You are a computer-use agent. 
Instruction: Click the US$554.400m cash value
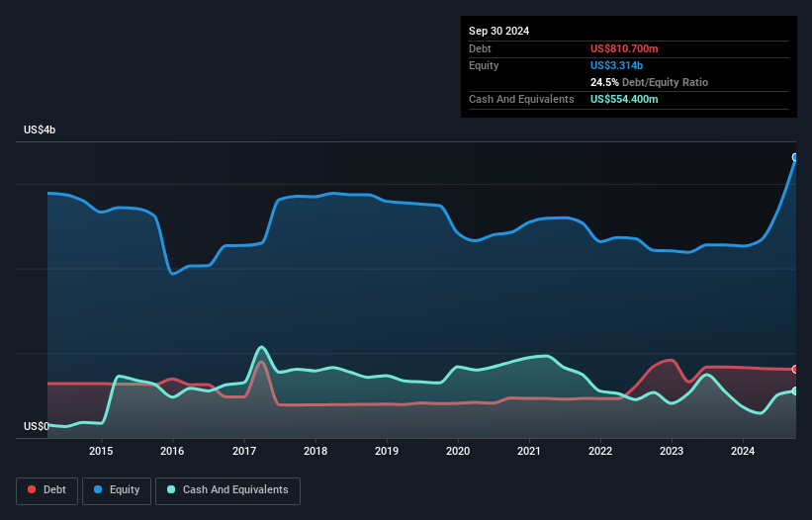click(624, 99)
